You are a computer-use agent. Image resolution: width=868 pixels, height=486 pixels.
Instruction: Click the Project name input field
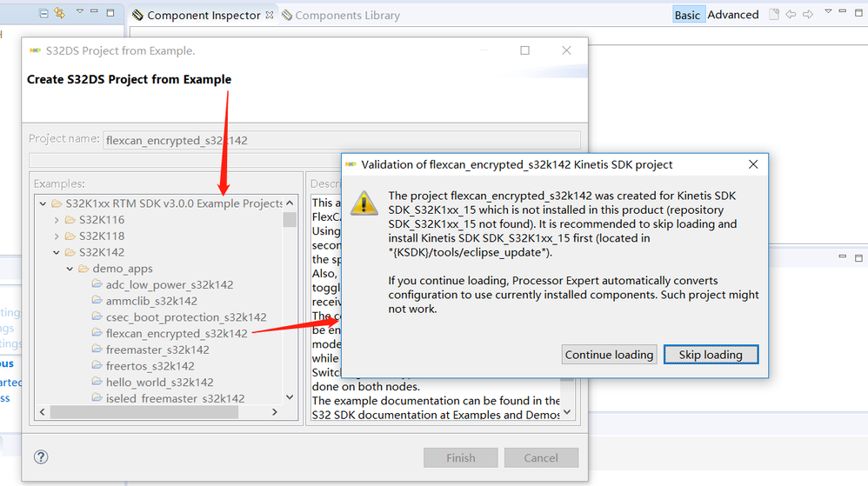(342, 140)
